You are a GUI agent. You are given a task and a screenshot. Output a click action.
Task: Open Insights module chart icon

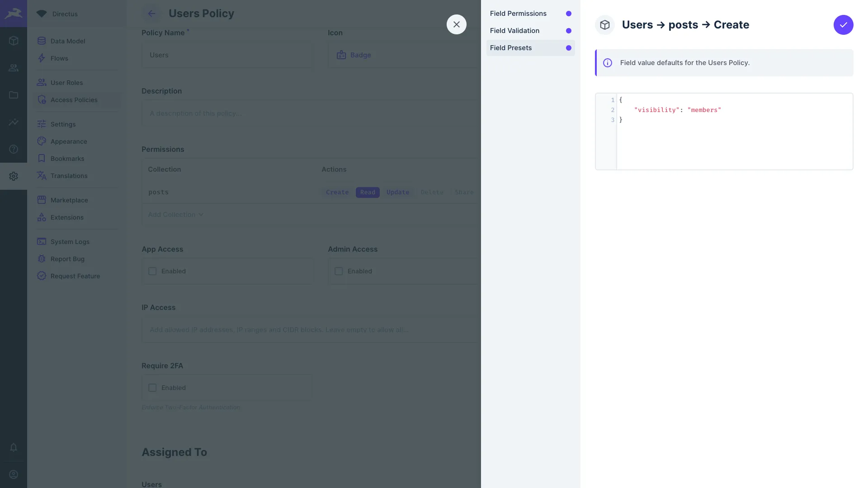[14, 122]
